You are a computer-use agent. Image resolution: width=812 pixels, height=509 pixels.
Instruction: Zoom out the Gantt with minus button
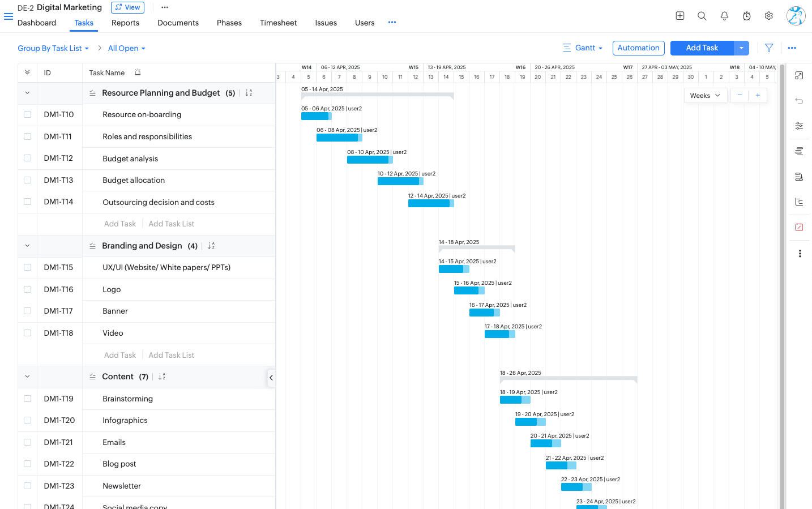(740, 95)
